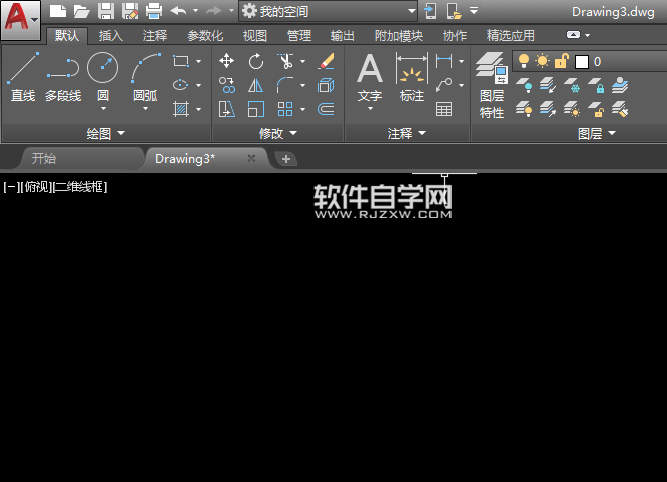This screenshot has width=667, height=482.
Task: Select the Leader annotation tool
Action: click(444, 85)
